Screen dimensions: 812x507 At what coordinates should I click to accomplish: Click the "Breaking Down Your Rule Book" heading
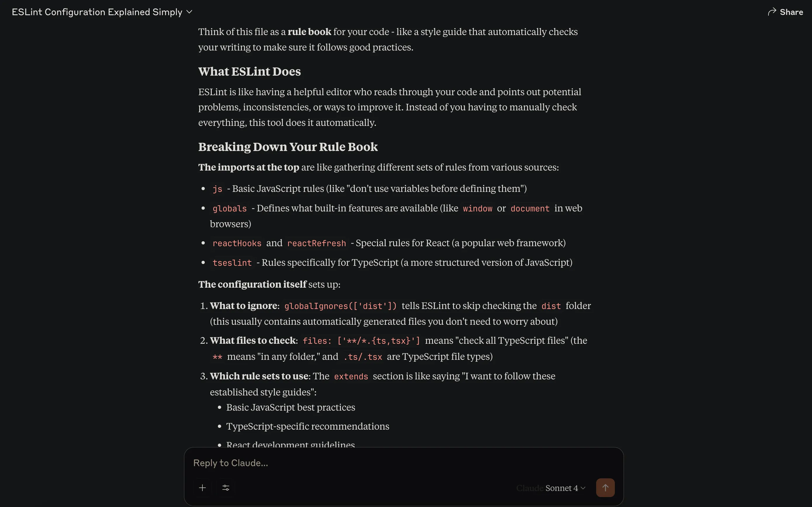(x=288, y=147)
